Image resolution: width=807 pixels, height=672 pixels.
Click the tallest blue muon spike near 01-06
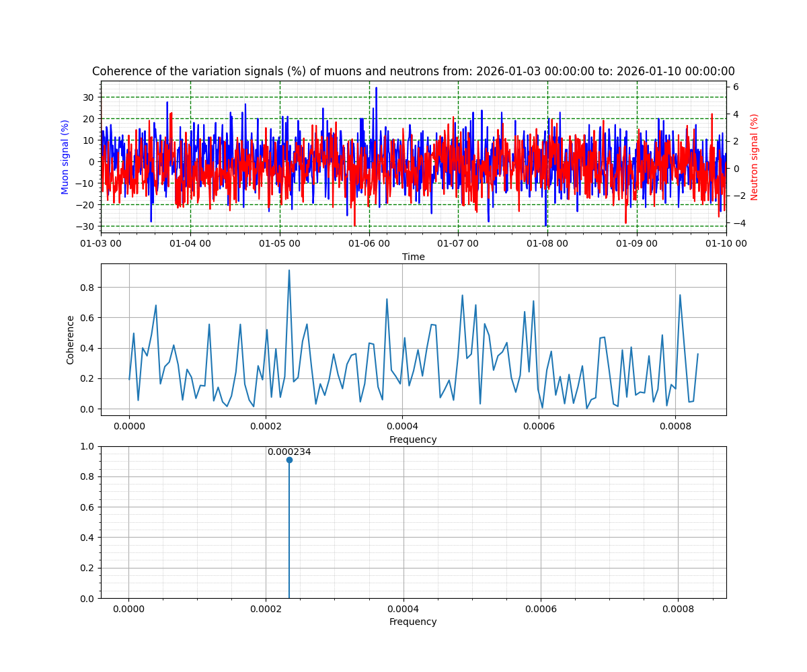click(376, 88)
